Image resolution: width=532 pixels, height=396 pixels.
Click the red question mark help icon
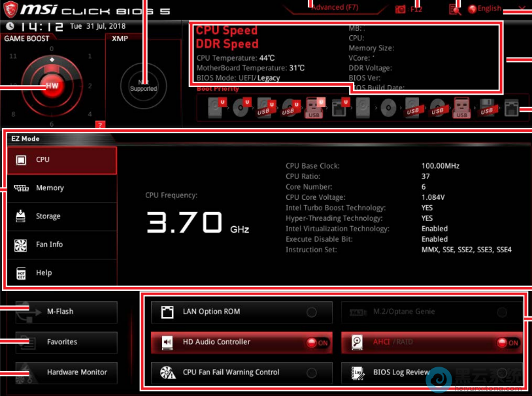99,124
